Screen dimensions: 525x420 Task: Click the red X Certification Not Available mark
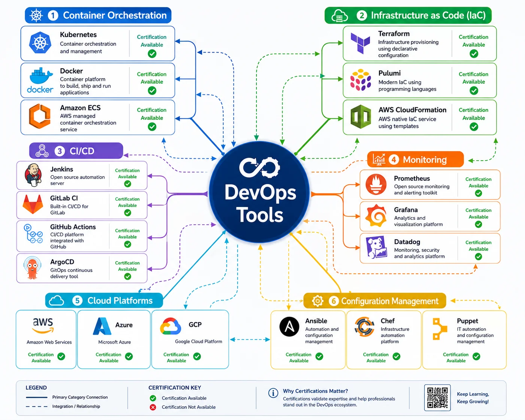tap(153, 407)
